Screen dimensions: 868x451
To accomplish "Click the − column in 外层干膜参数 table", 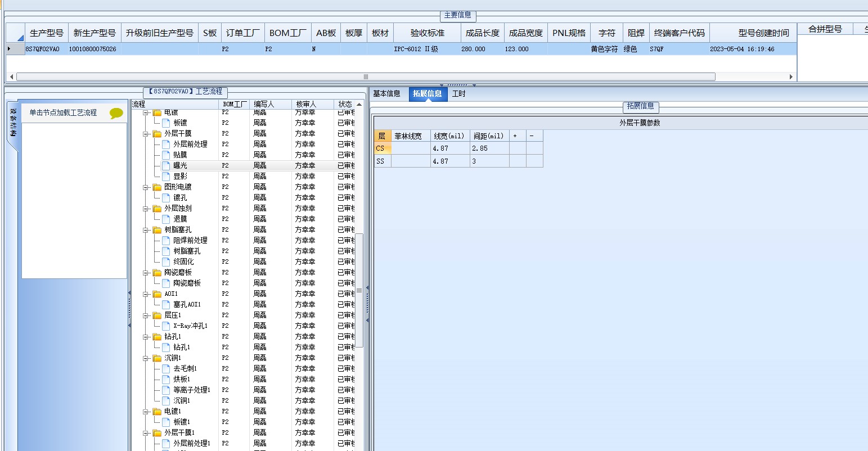I will (534, 136).
